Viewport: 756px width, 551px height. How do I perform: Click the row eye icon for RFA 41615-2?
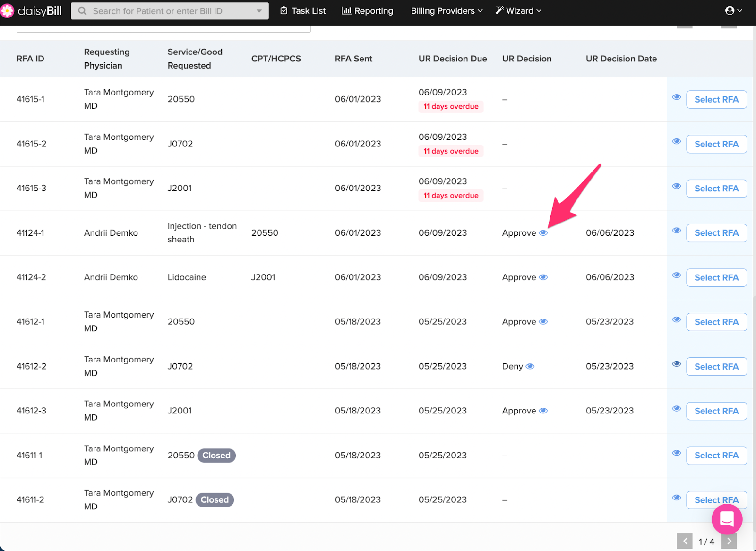pos(677,141)
